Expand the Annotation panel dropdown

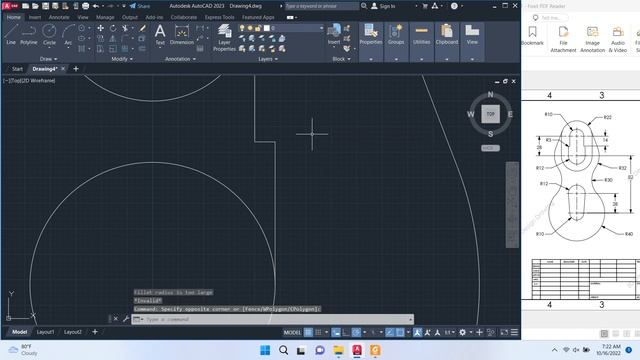pyautogui.click(x=180, y=59)
